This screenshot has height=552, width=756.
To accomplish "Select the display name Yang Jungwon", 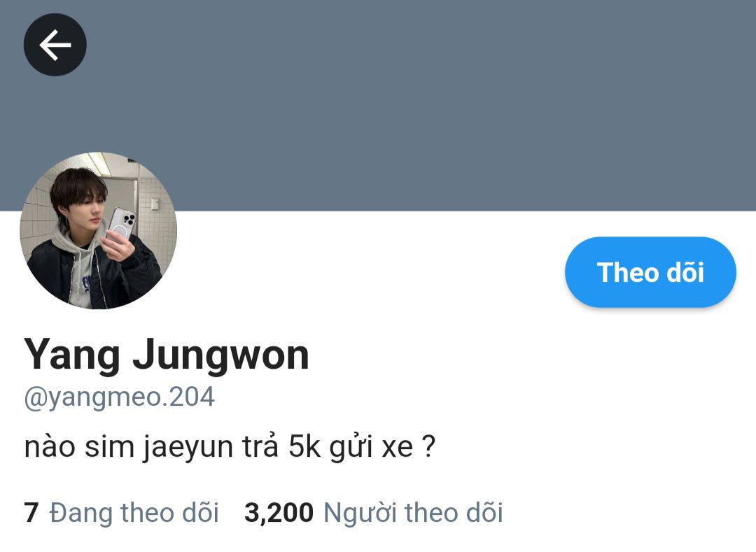I will pyautogui.click(x=167, y=355).
